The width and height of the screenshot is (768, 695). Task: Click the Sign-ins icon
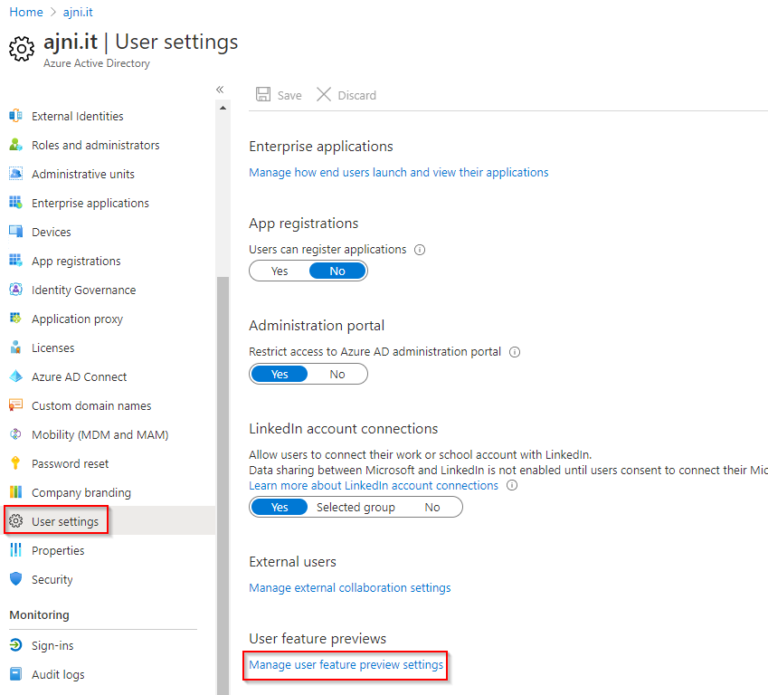coord(16,645)
